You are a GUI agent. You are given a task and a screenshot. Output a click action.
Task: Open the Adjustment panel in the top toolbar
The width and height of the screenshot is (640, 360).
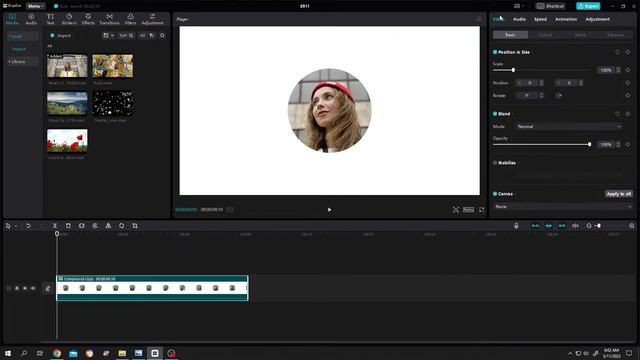(152, 19)
